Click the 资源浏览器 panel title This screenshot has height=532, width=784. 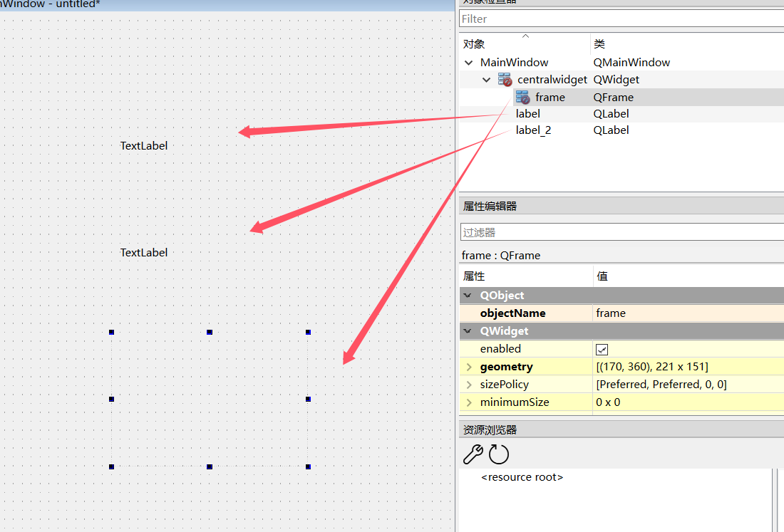(490, 429)
